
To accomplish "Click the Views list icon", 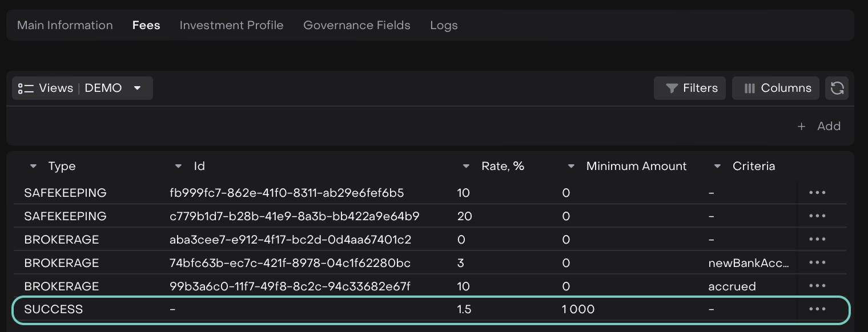I will click(26, 88).
